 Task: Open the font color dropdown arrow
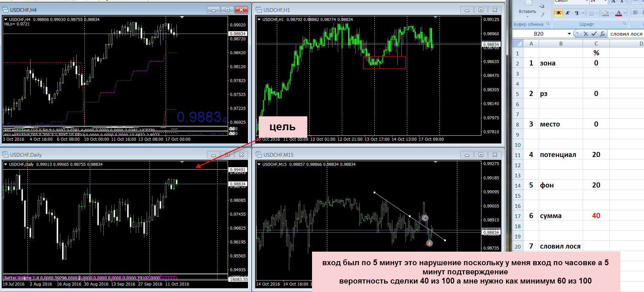[x=625, y=13]
